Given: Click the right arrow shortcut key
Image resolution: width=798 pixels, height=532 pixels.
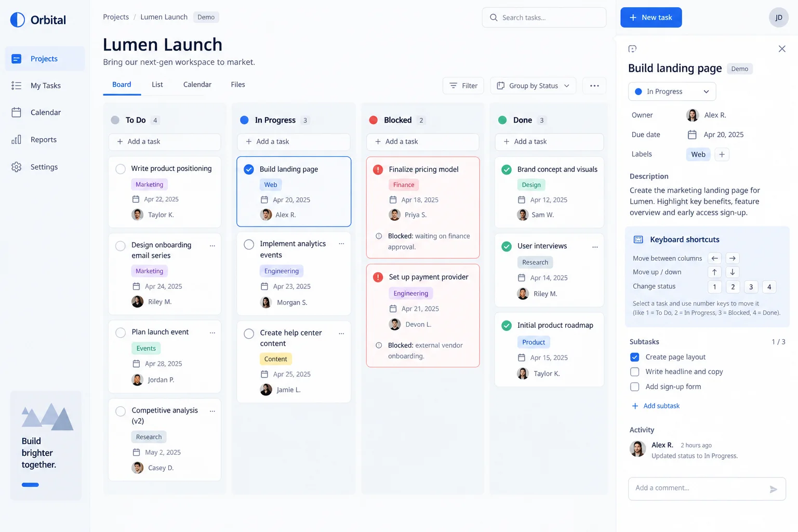Looking at the screenshot, I should (x=733, y=258).
